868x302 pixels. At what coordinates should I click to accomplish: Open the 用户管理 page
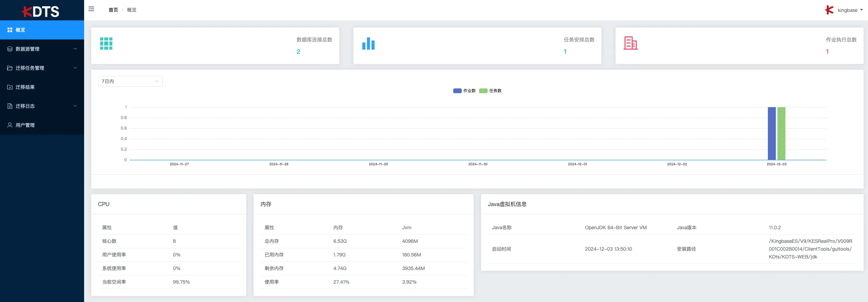(x=42, y=125)
